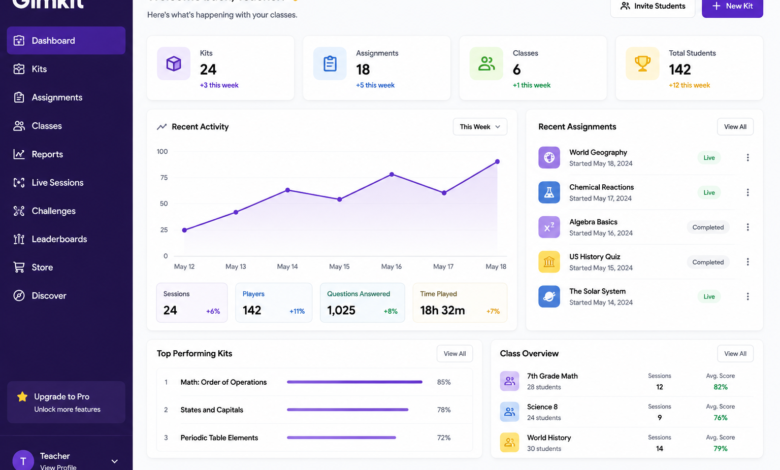Screen dimensions: 780x470
Task: Click the Kits cube icon card
Action: (174, 64)
